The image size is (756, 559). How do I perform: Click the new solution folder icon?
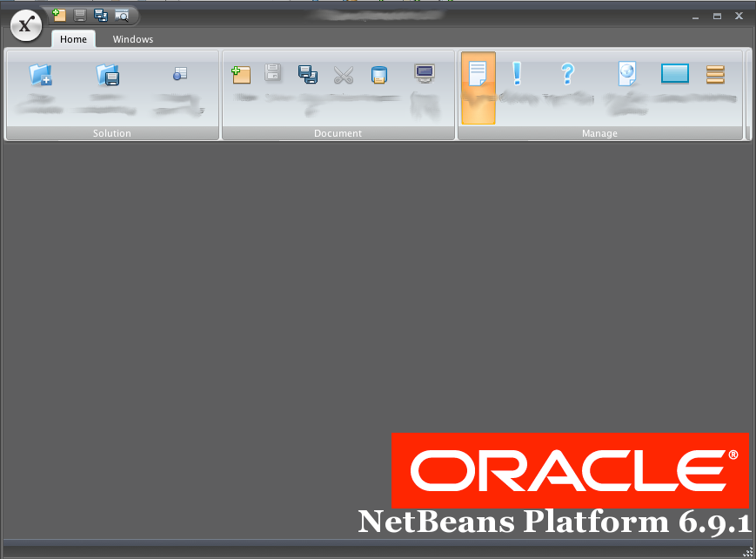(41, 75)
